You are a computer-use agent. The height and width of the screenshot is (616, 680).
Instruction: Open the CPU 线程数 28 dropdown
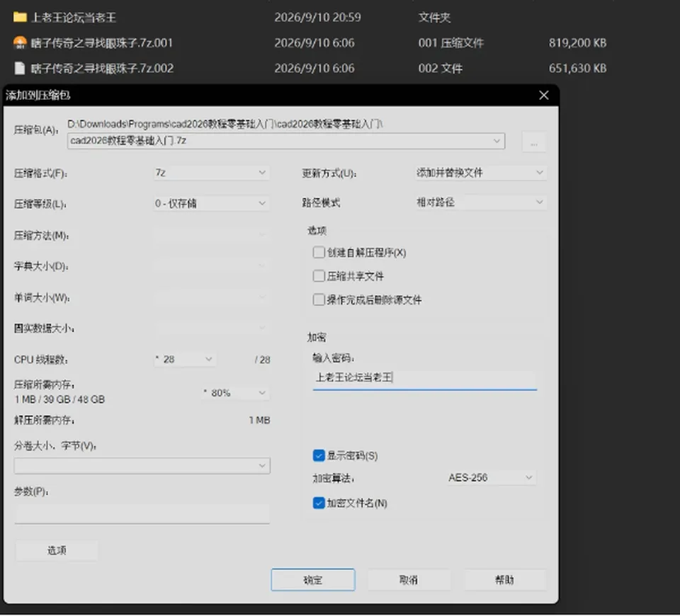coord(185,360)
